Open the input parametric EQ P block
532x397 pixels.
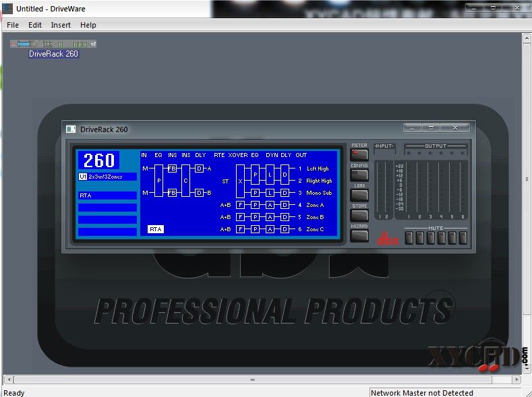[x=158, y=181]
